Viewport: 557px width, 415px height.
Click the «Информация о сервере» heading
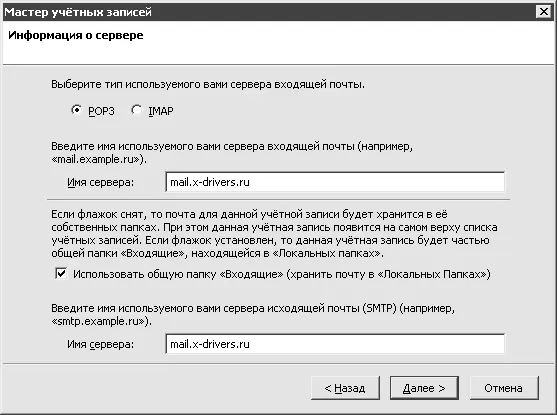tap(76, 35)
